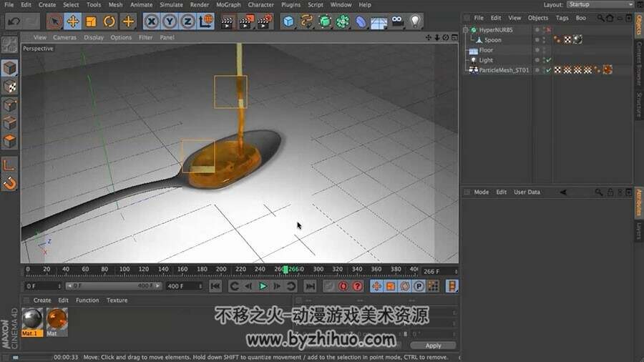
Task: Go to start of animation
Action: coord(215,286)
